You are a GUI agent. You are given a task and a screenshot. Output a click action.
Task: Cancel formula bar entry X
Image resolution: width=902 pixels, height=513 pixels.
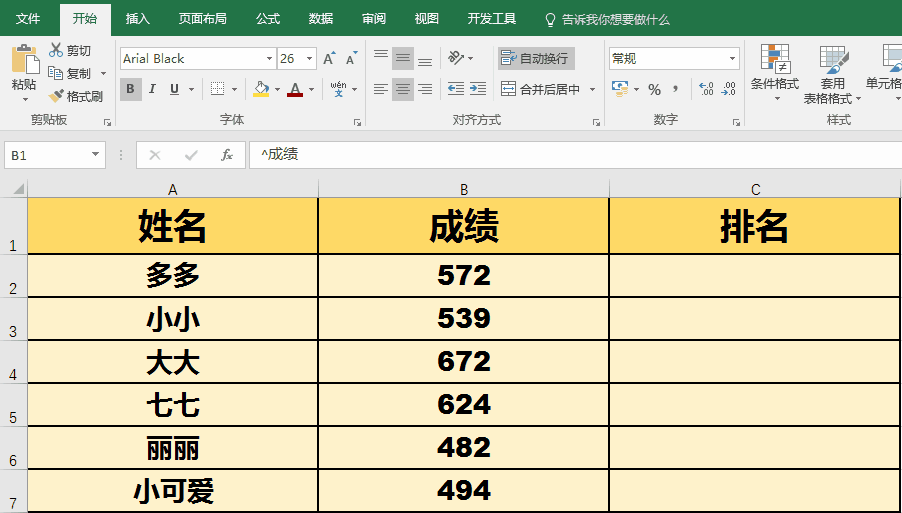tap(155, 155)
